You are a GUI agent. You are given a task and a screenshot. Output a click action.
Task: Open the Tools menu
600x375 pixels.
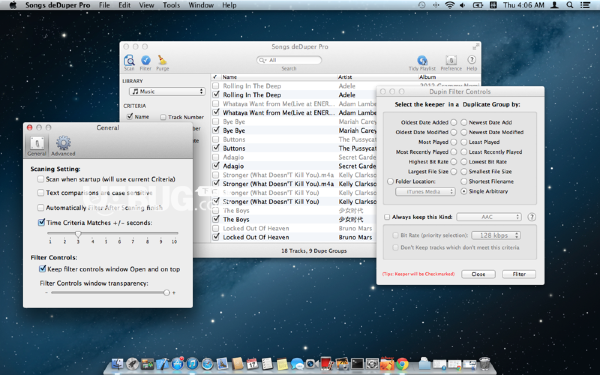pyautogui.click(x=171, y=5)
